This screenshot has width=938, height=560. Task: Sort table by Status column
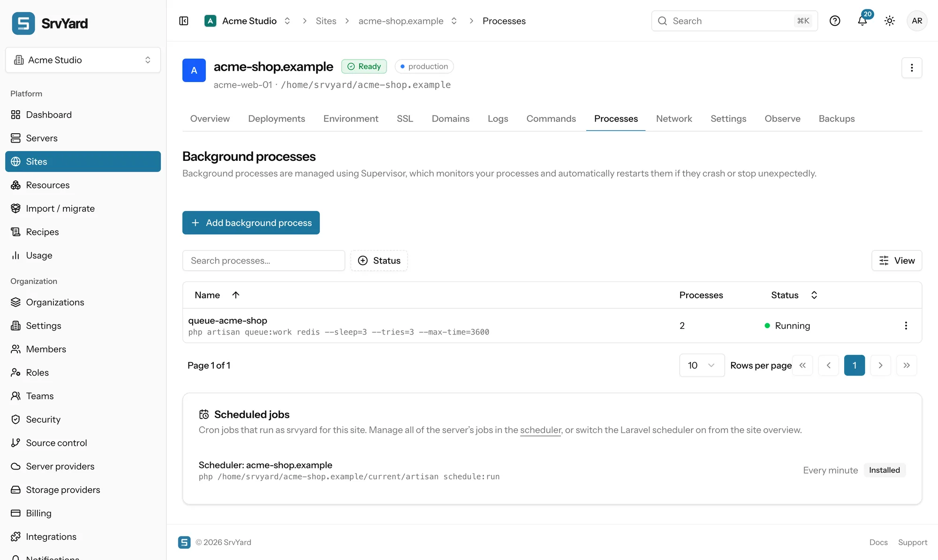[x=794, y=295]
